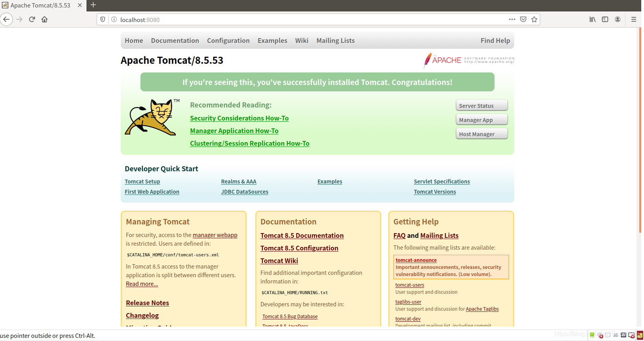Screen dimensions: 644x341
Task: Click Find Help in the nav bar
Action: pos(495,41)
